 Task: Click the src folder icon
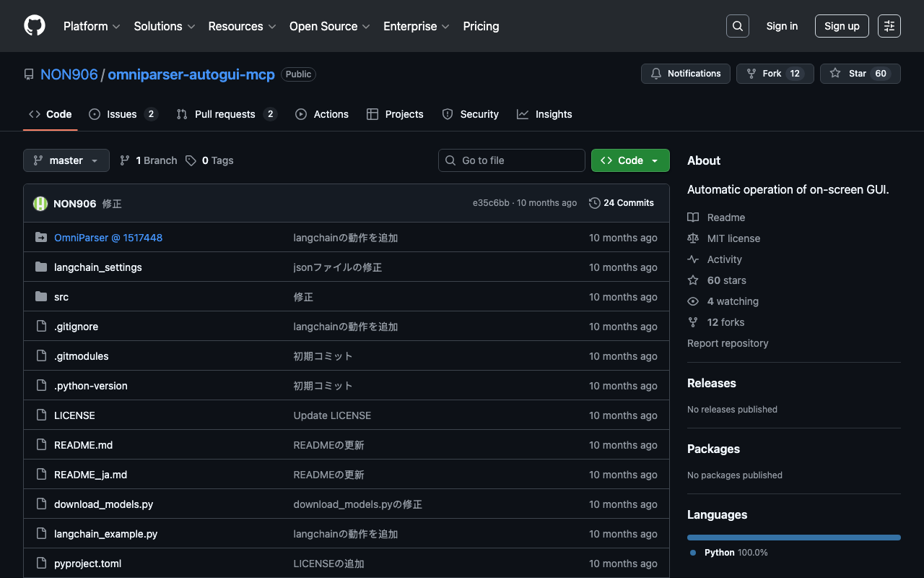pos(41,297)
